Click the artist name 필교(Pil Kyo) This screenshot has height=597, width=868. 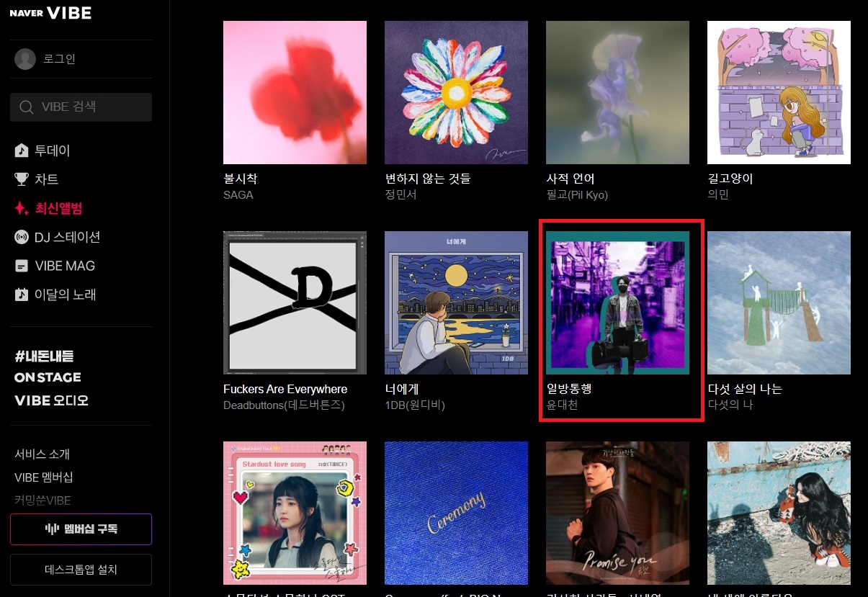(x=577, y=195)
